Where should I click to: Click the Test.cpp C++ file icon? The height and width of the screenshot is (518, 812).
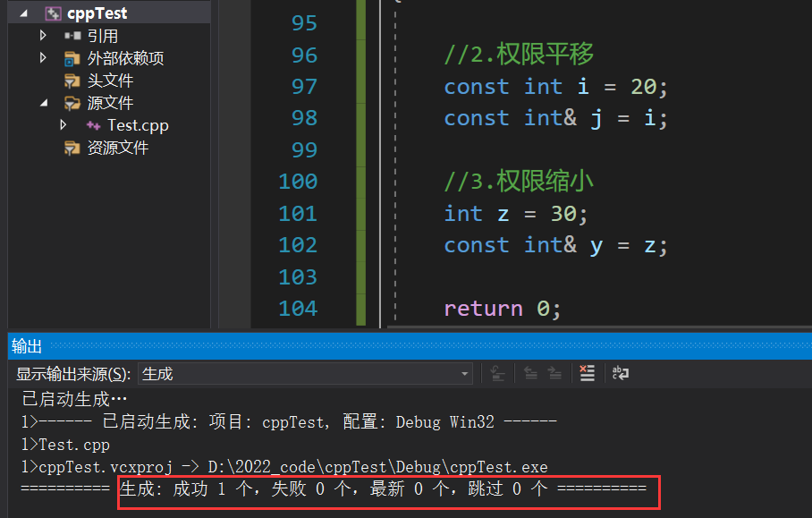94,125
